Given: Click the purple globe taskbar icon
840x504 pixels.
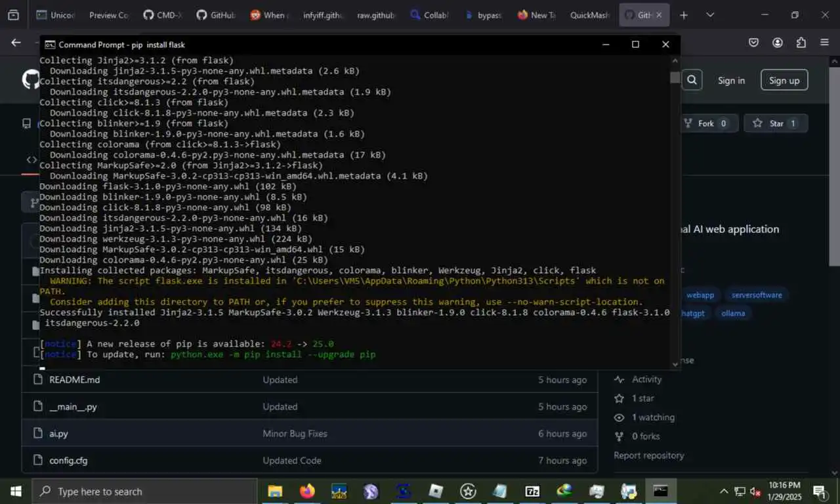Looking at the screenshot, I should pyautogui.click(x=371, y=492).
